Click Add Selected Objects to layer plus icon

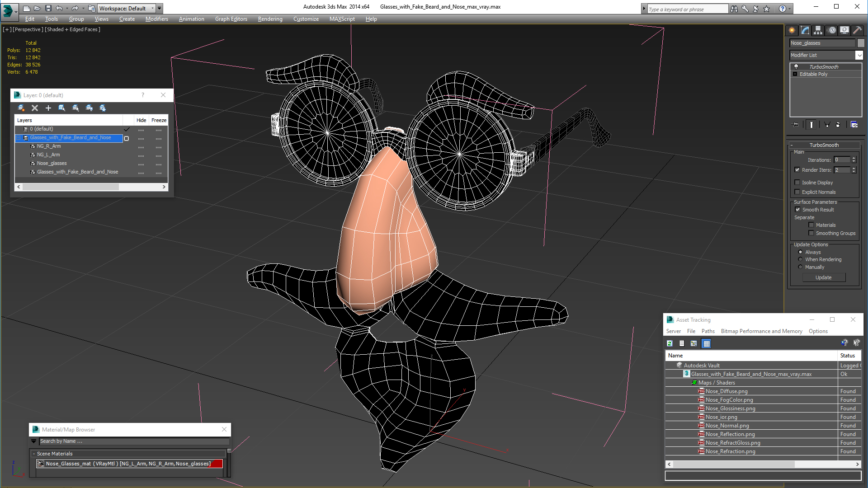[48, 108]
